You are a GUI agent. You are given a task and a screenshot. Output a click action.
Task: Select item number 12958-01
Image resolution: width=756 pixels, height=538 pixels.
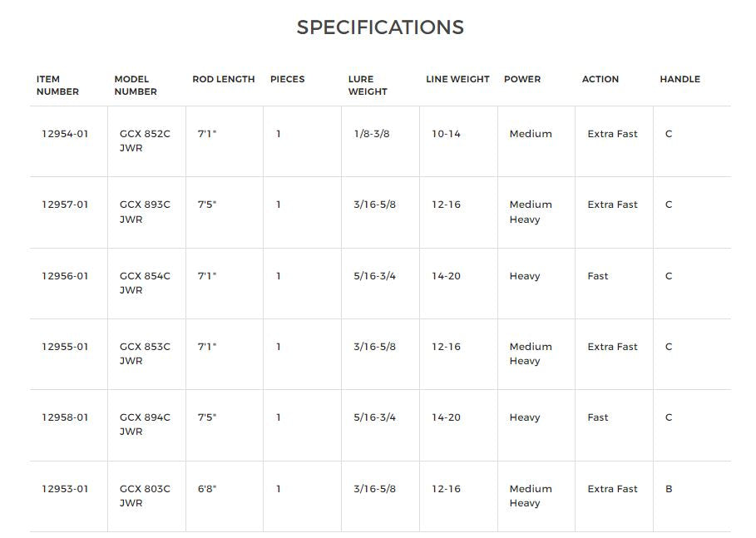65,417
